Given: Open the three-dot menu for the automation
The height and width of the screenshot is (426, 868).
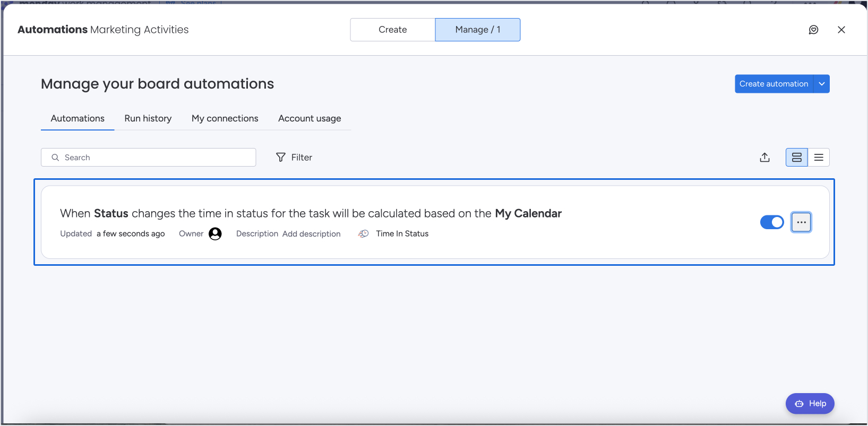Looking at the screenshot, I should 801,222.
